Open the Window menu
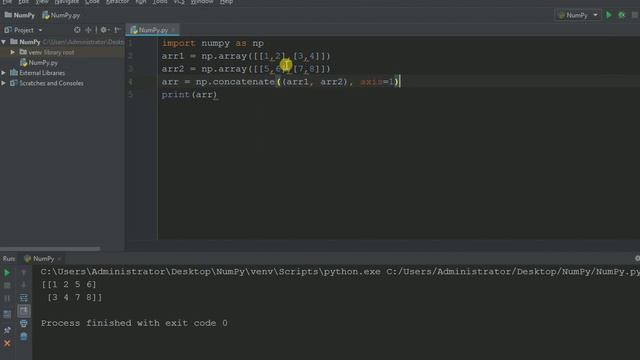Image resolution: width=640 pixels, height=360 pixels. 202,2
